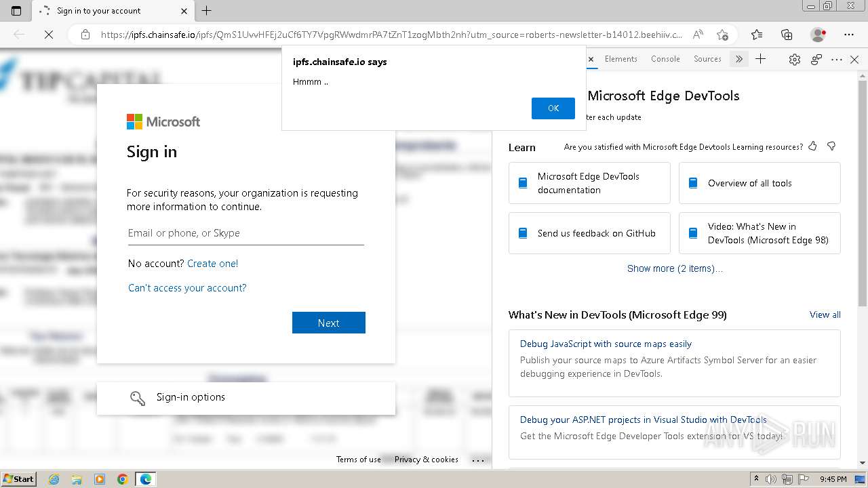
Task: Click Privacy & cookies link
Action: (x=427, y=460)
